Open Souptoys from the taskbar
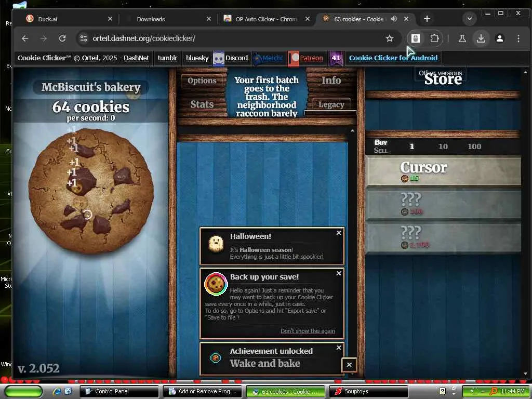Viewport: 532px width, 399px height. [368, 391]
